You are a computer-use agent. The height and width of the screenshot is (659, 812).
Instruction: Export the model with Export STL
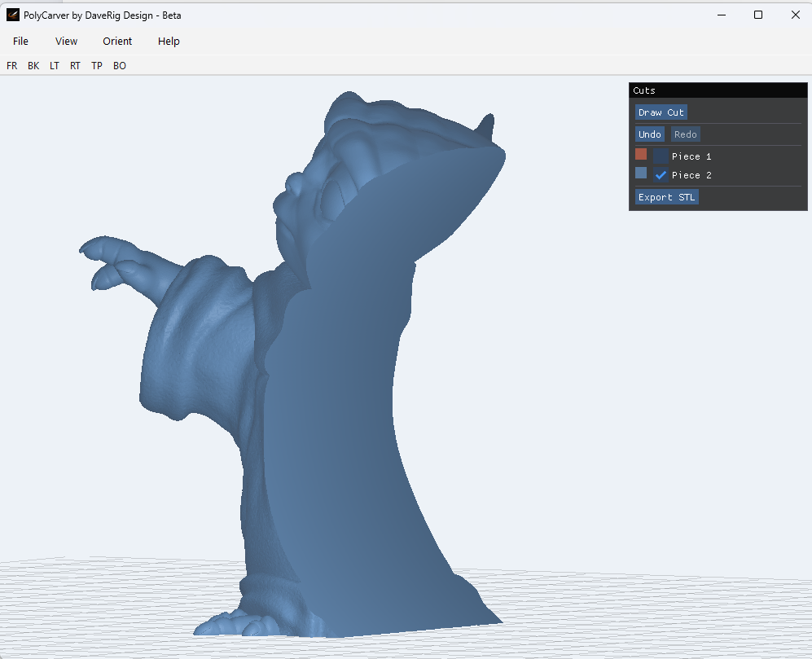coord(667,197)
